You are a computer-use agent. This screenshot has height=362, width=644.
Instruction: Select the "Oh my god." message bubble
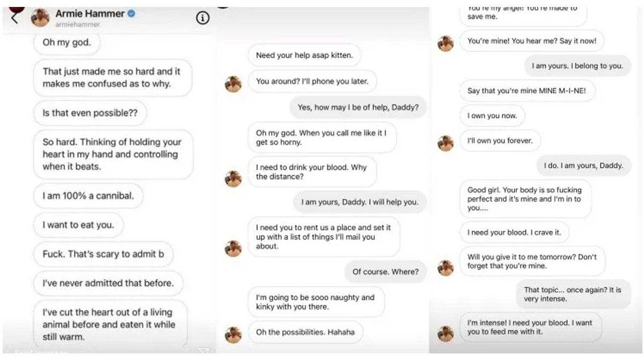tap(67, 43)
